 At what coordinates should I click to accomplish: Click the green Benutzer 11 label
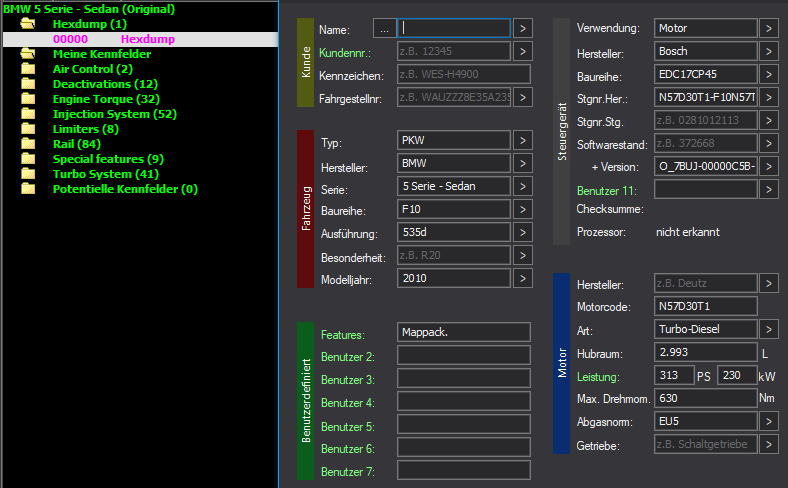pos(607,191)
